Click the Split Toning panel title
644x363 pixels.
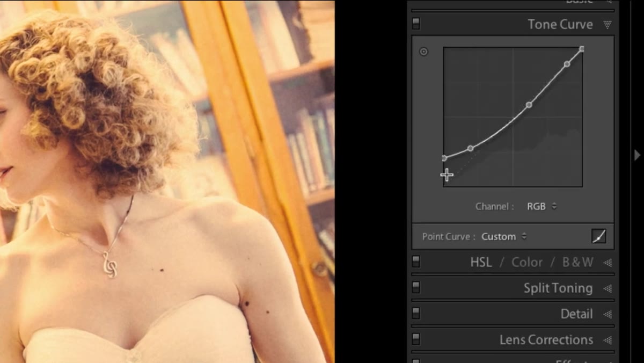coord(558,288)
